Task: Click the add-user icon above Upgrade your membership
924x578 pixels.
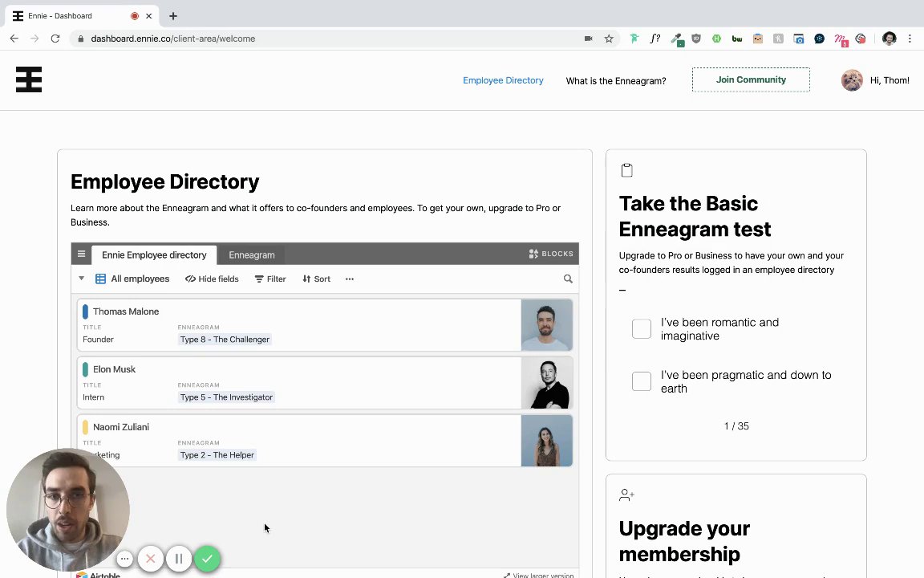Action: (626, 495)
